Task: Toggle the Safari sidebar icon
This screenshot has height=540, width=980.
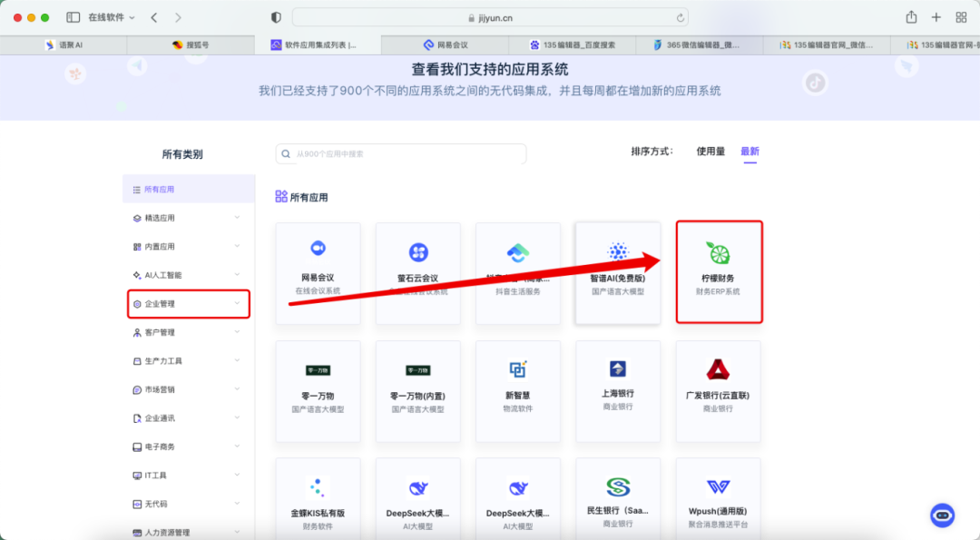Action: coord(73,17)
